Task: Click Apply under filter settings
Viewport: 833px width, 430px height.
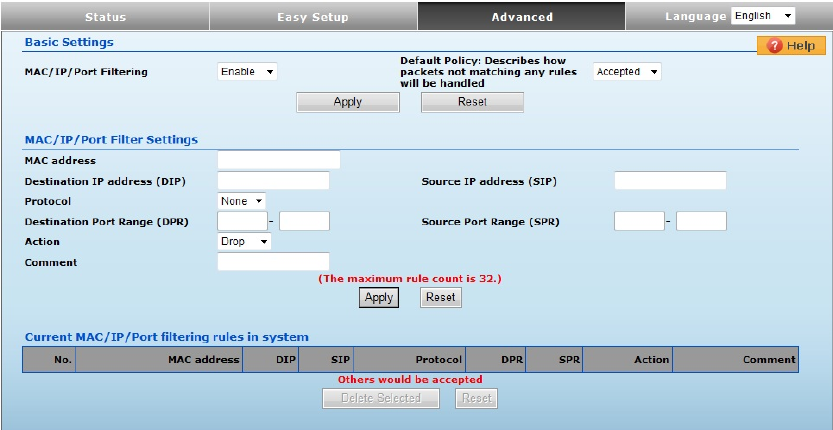Action: pyautogui.click(x=379, y=298)
